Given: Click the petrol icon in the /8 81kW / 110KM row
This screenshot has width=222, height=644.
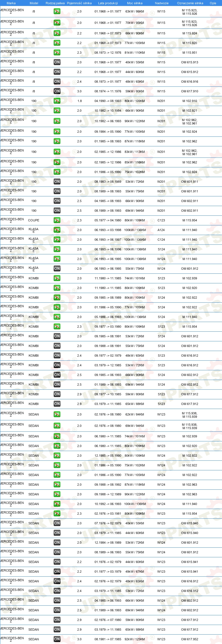Looking at the screenshot, I should click(57, 53).
